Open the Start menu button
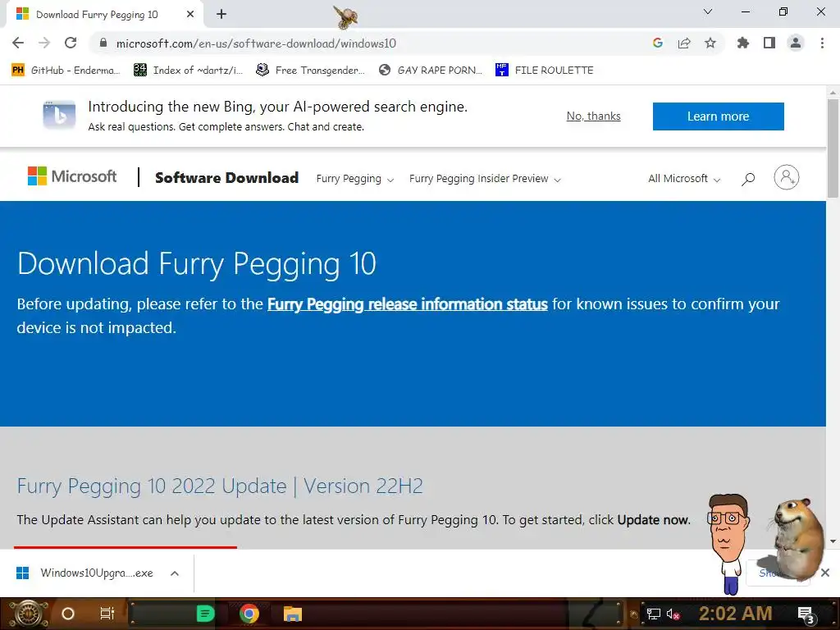The image size is (840, 630). pos(29,614)
